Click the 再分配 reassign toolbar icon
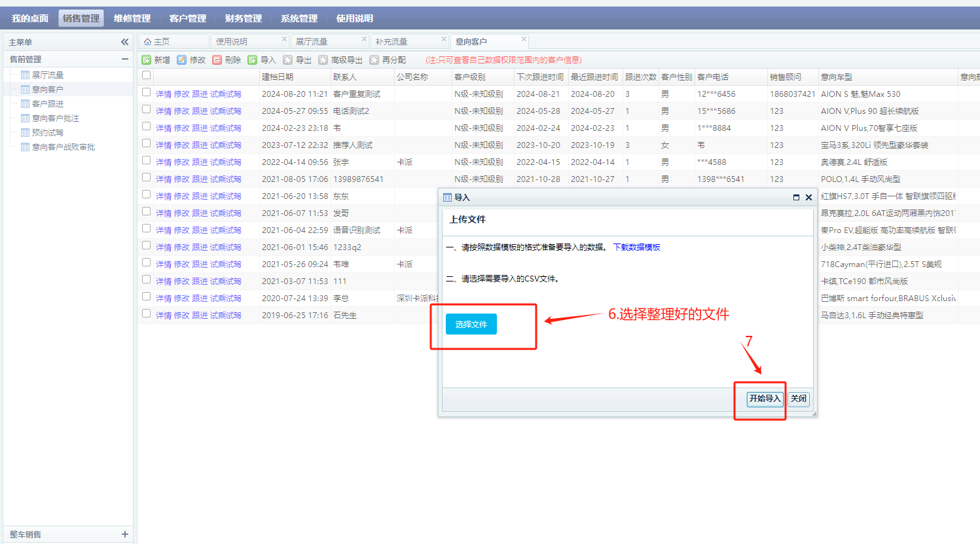This screenshot has height=544, width=980. click(374, 60)
